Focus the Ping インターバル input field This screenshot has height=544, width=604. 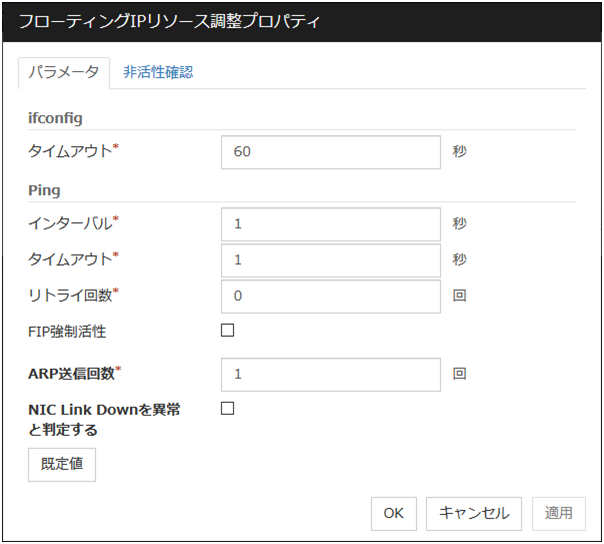pos(330,224)
